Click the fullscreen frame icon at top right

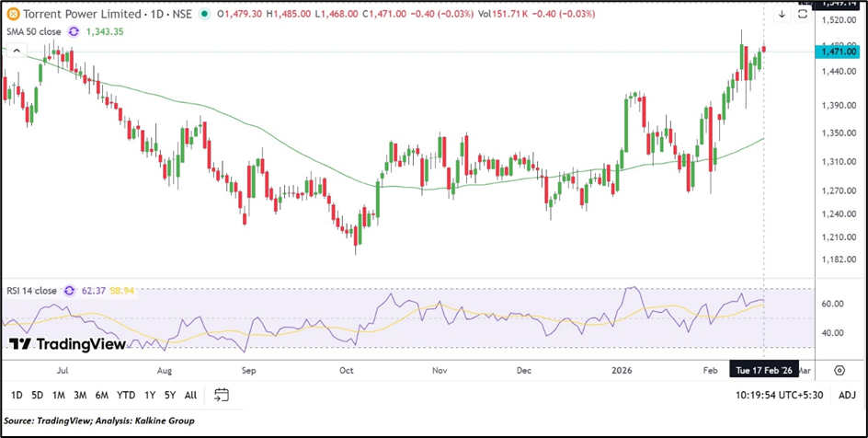[x=803, y=15]
